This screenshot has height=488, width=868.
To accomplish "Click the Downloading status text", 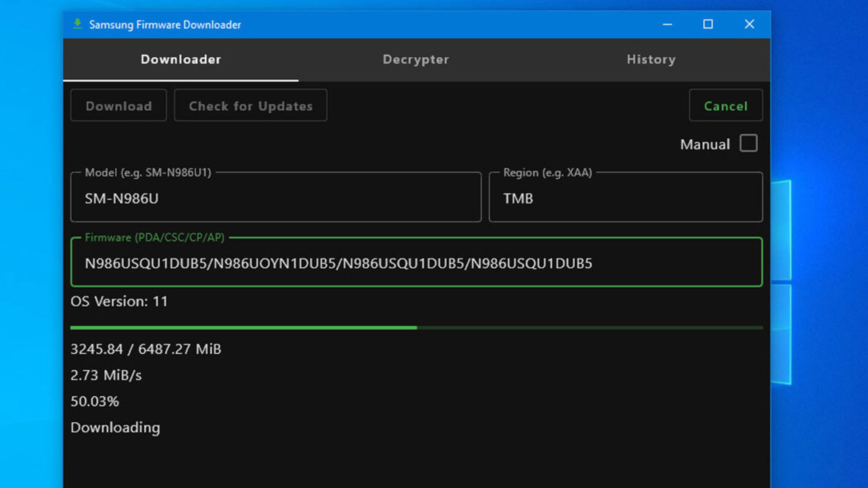I will pyautogui.click(x=115, y=427).
